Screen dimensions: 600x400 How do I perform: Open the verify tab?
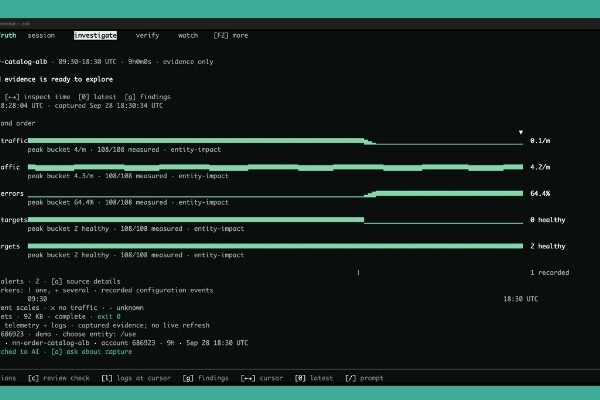coord(147,36)
